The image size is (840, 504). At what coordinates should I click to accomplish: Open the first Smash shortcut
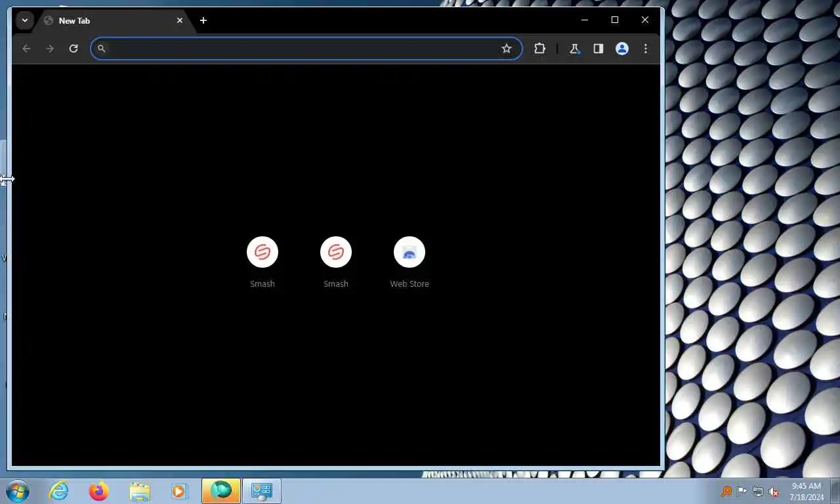[262, 262]
